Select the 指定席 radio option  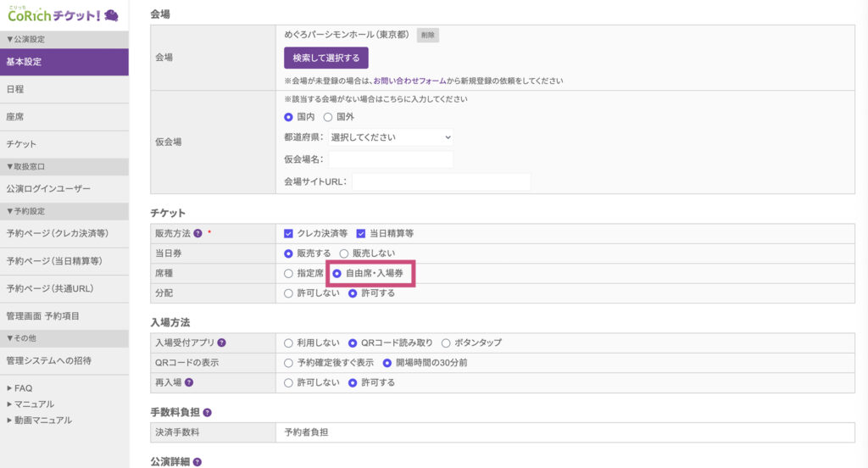[x=289, y=274]
